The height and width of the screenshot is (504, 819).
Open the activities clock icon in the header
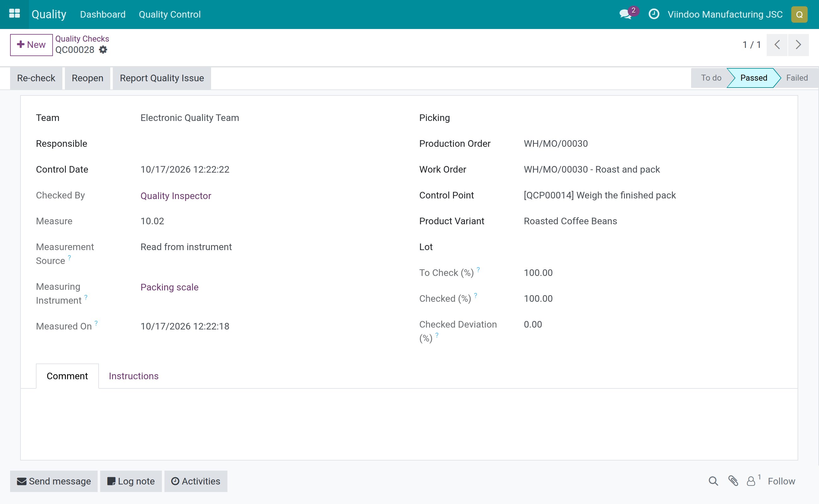click(654, 14)
